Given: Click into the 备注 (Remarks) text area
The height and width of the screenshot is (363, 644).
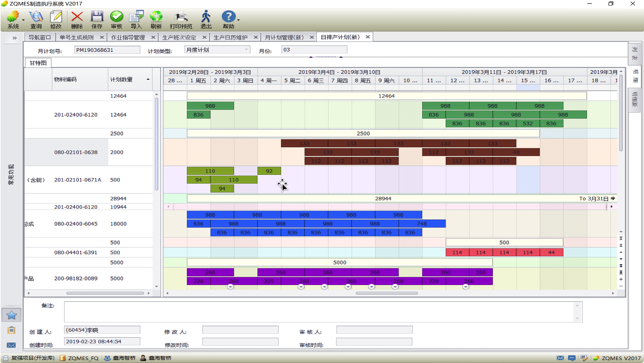Looking at the screenshot, I should tap(319, 312).
